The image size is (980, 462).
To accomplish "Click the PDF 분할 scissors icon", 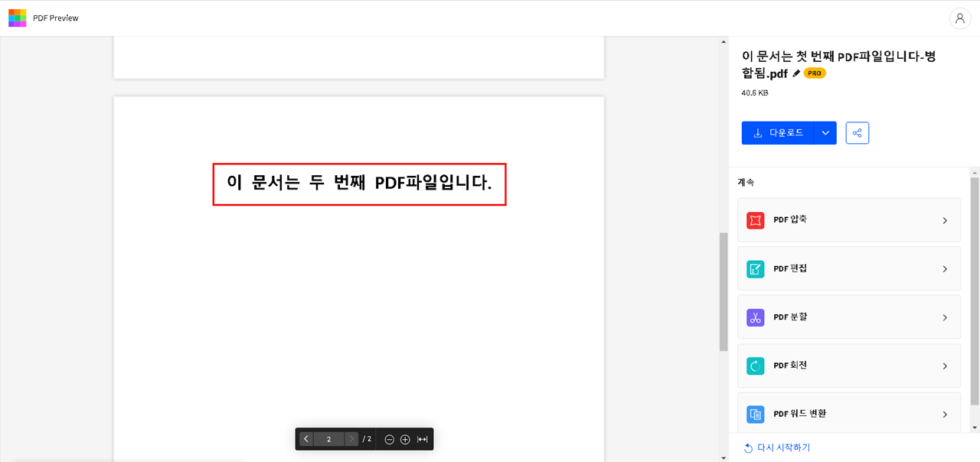I will click(x=756, y=317).
